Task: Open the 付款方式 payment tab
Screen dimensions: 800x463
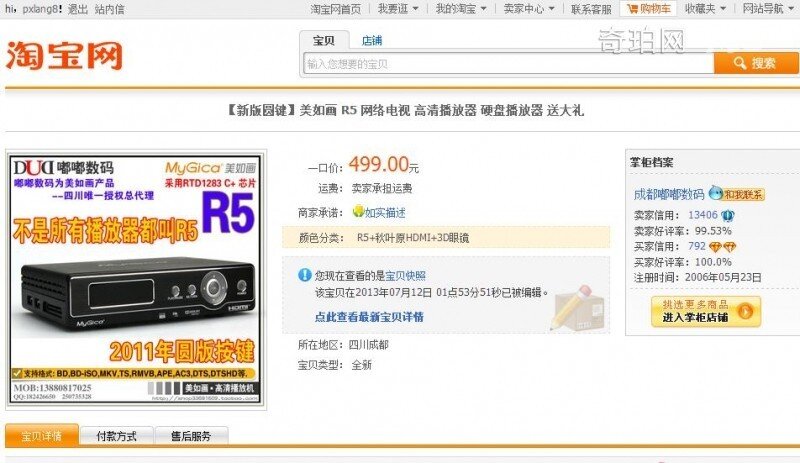Action: click(x=116, y=436)
